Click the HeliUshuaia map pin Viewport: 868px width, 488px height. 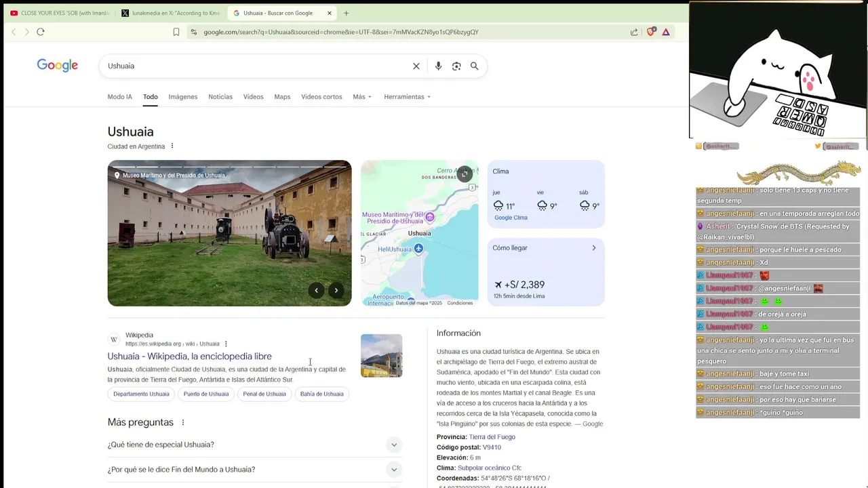[x=418, y=249]
